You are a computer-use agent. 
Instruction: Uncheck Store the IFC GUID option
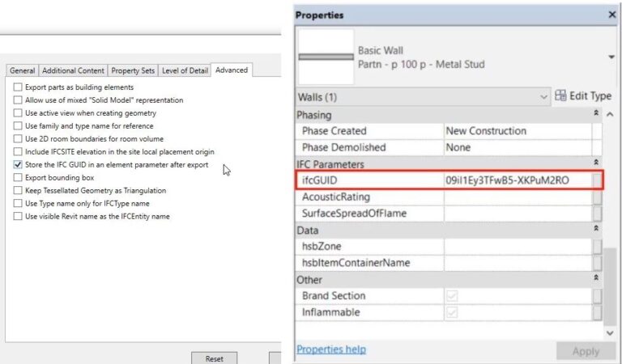pos(18,164)
